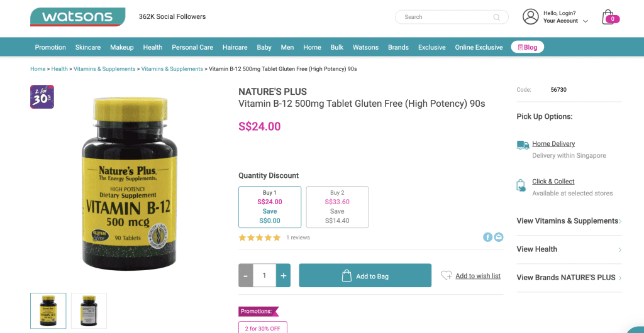This screenshot has height=333, width=644.
Task: Expand View Vitamins & Supplements link
Action: pos(569,221)
